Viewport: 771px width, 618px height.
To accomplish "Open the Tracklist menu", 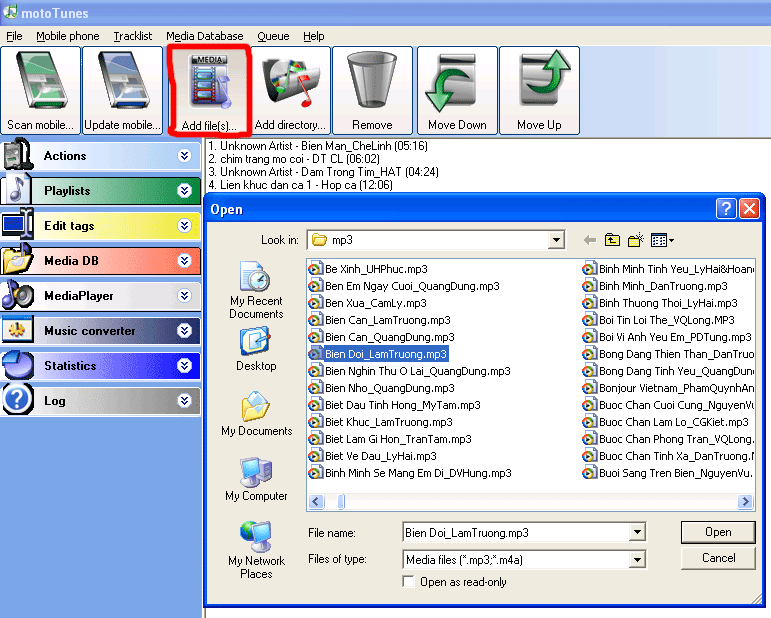I will pos(132,36).
